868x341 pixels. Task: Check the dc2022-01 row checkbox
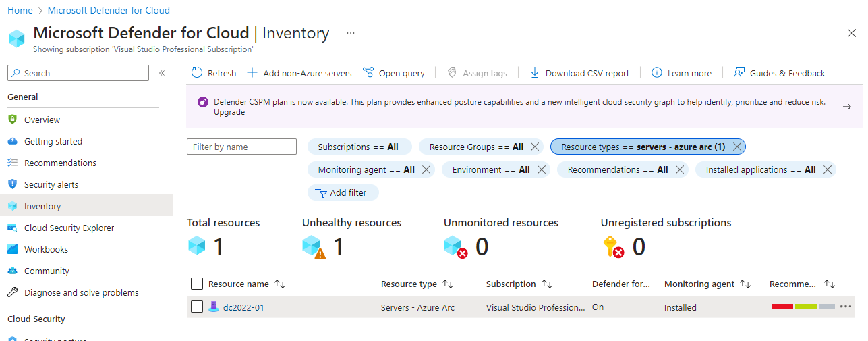197,307
